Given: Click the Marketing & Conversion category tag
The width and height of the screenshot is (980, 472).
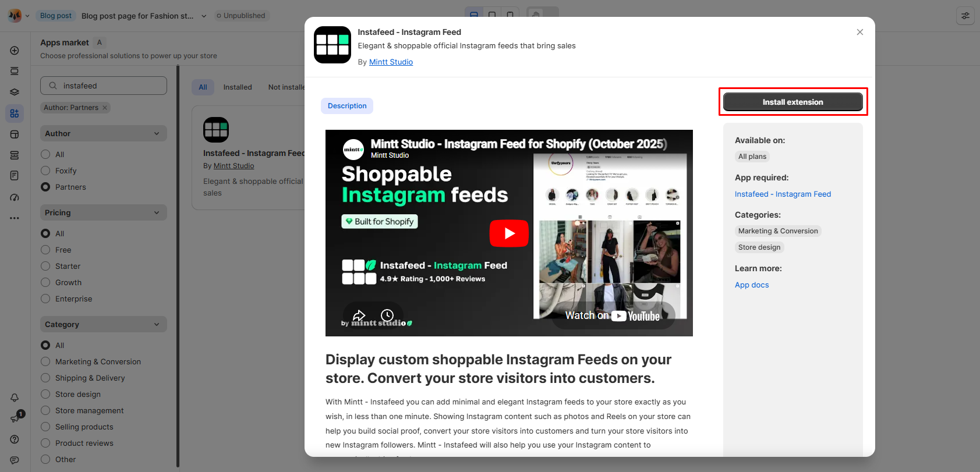Looking at the screenshot, I should 778,231.
